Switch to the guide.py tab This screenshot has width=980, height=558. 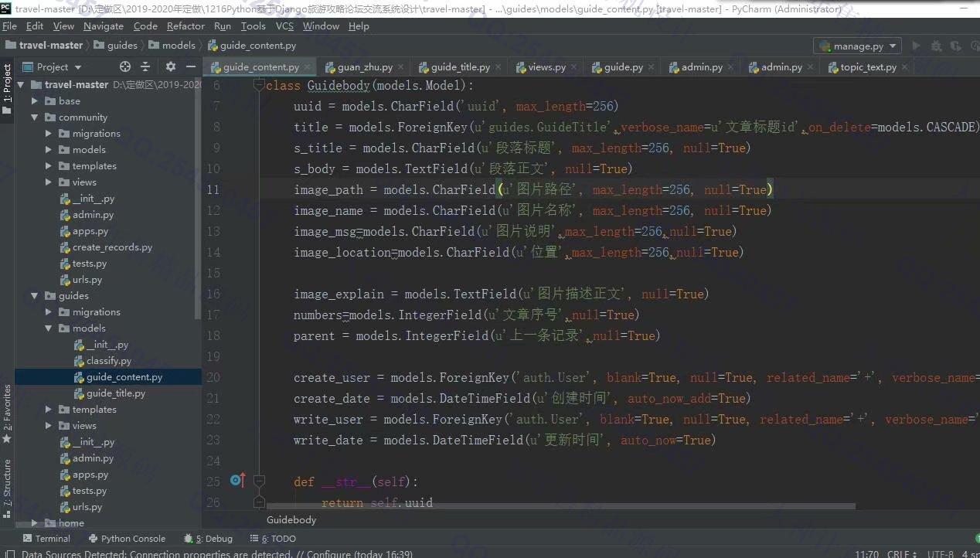[624, 67]
